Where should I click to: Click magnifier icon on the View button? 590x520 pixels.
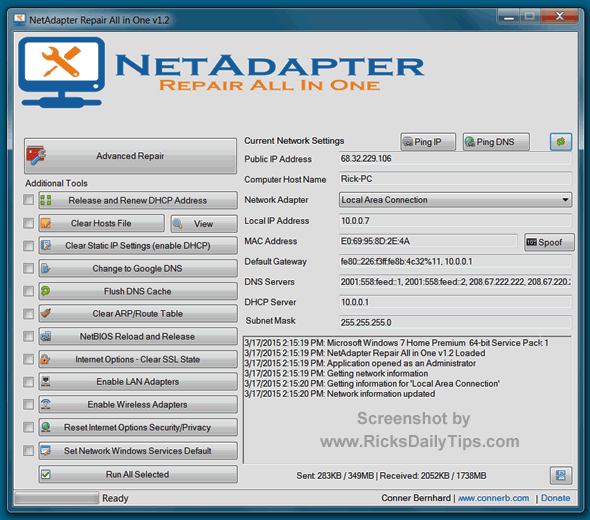[178, 224]
